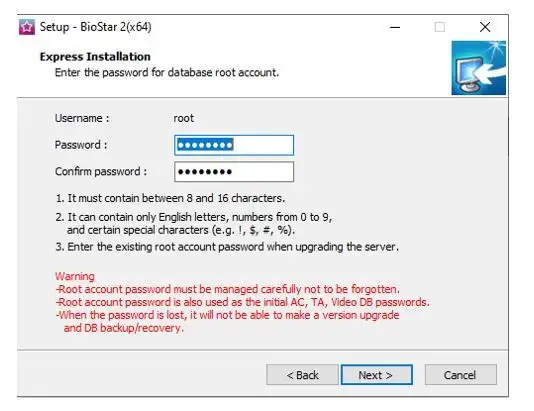The image size is (534, 411).
Task: Go to previous step with Back button
Action: (x=302, y=375)
